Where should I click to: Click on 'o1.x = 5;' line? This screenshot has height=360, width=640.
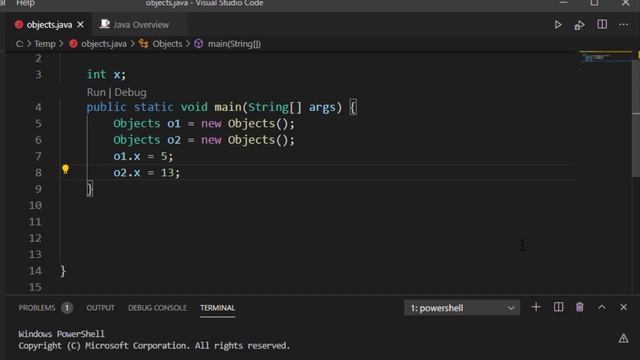point(143,156)
